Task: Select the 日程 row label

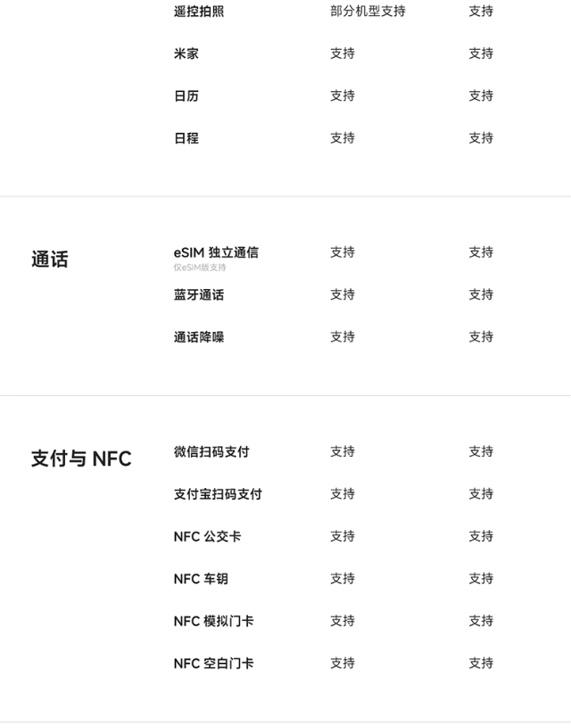Action: pos(186,138)
